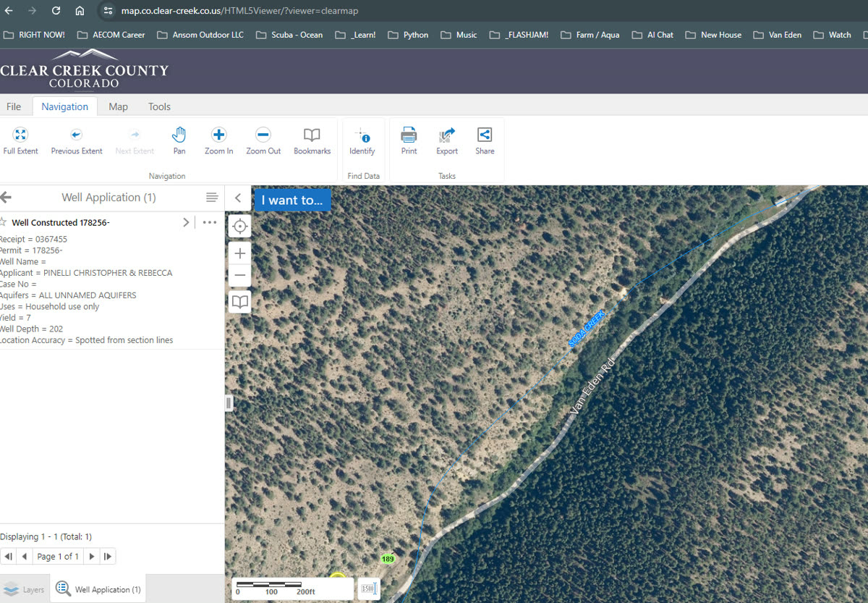This screenshot has height=603, width=868.
Task: Activate the Zoom In tool
Action: coord(218,141)
